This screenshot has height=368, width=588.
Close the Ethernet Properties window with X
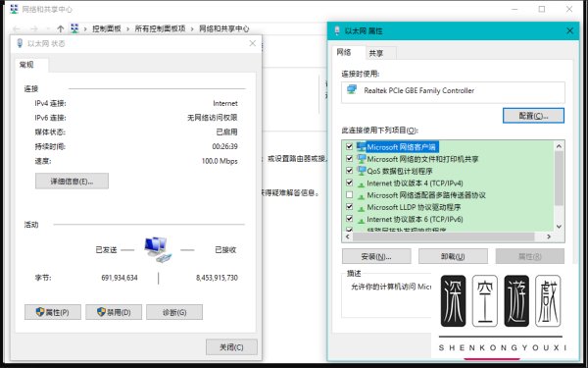pyautogui.click(x=569, y=30)
